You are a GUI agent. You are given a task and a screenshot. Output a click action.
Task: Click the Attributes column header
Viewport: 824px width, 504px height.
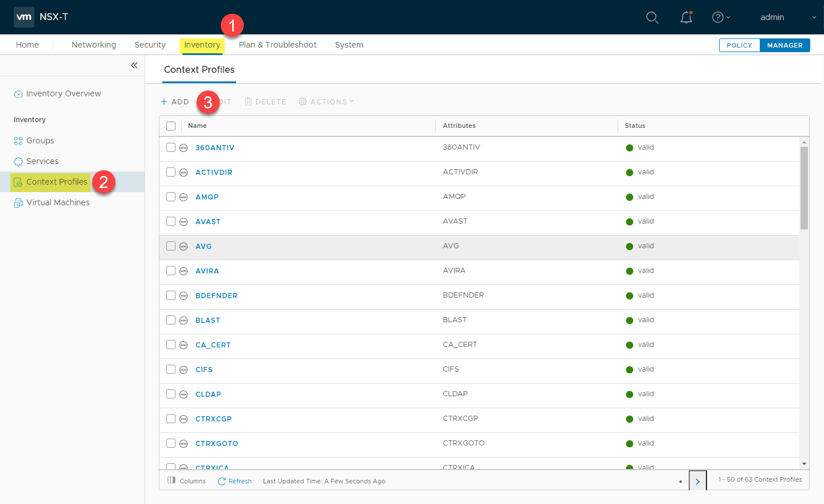click(459, 126)
